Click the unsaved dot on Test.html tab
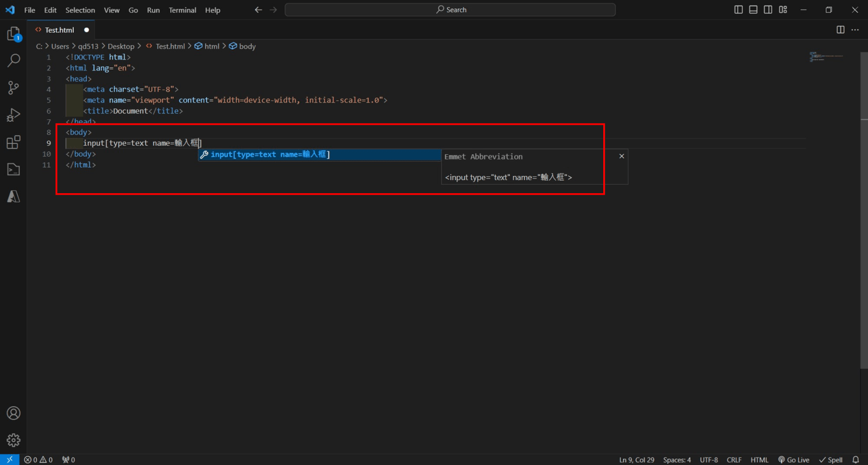The width and height of the screenshot is (868, 465). pyautogui.click(x=86, y=30)
